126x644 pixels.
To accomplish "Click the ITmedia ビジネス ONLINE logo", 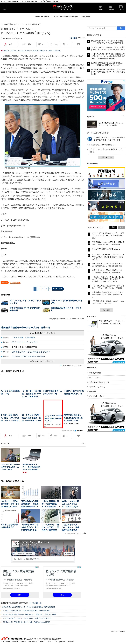I will pos(63,8).
